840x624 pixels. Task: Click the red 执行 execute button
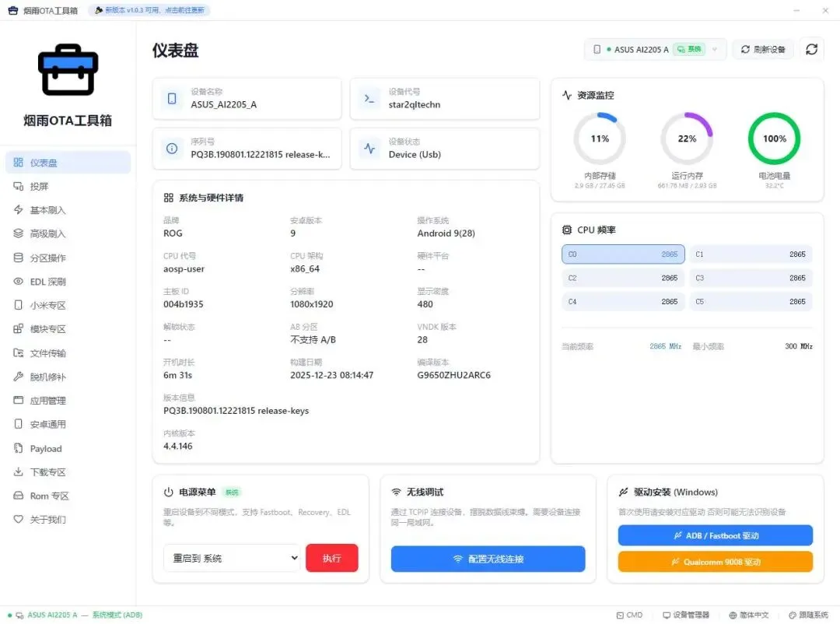pos(331,558)
